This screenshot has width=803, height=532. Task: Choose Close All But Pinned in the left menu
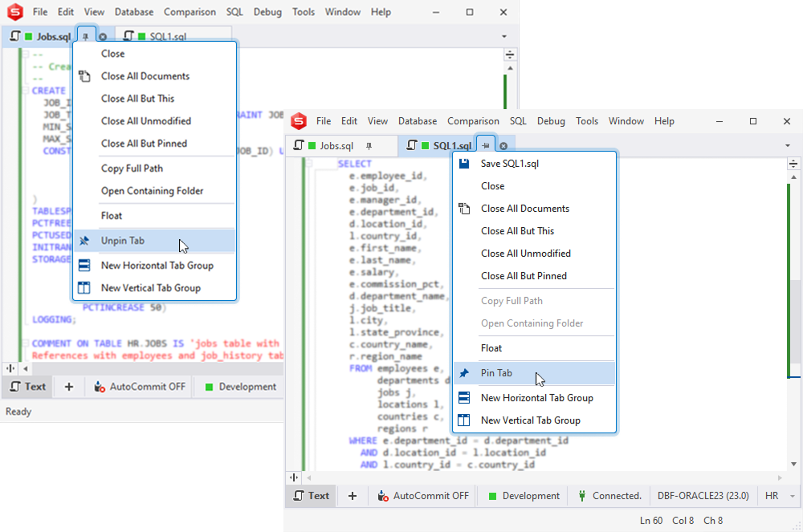(x=155, y=144)
